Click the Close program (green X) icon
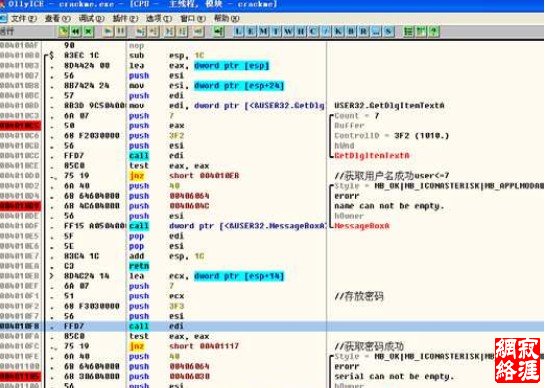545x388 pixels. 89,32
